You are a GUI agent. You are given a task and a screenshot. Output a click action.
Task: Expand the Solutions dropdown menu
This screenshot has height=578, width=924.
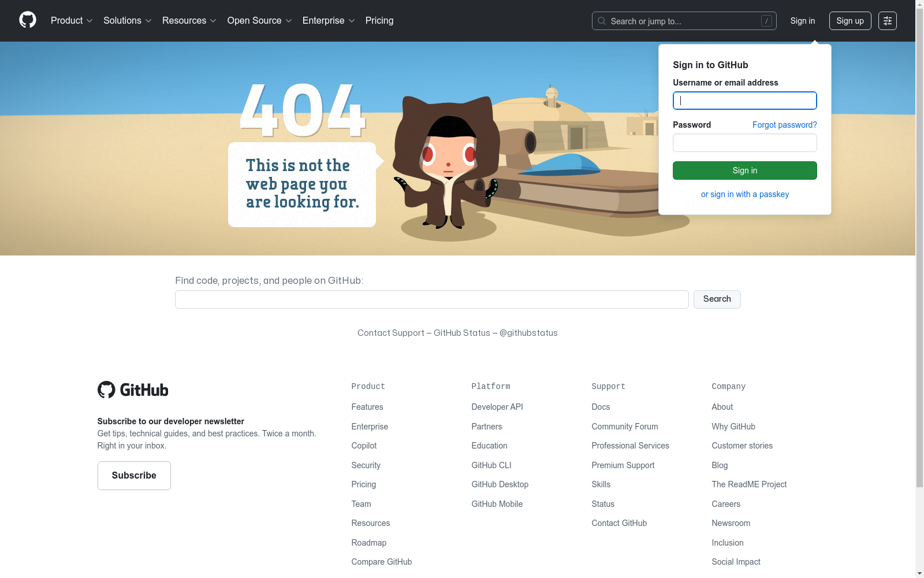coord(128,20)
